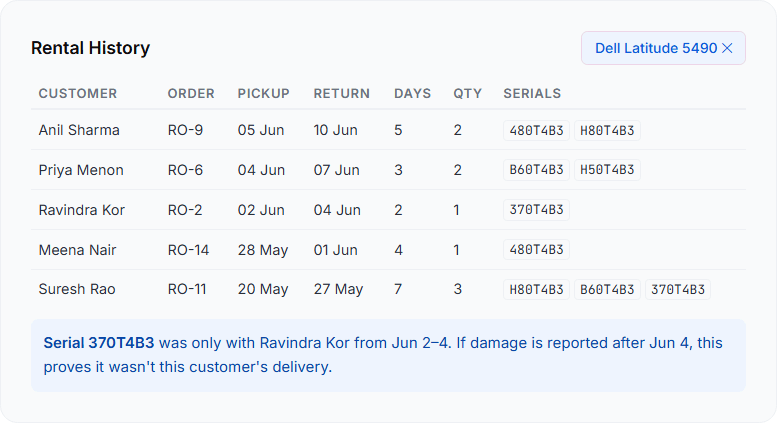
Task: Select serial tag H80T4B3 in Anil Sharma row
Action: [607, 130]
